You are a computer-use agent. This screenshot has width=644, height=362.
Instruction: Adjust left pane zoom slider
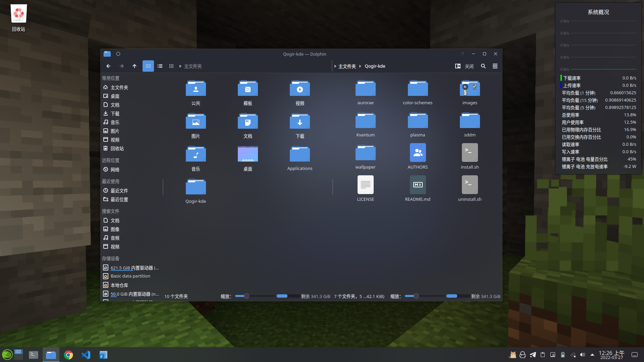(255, 296)
